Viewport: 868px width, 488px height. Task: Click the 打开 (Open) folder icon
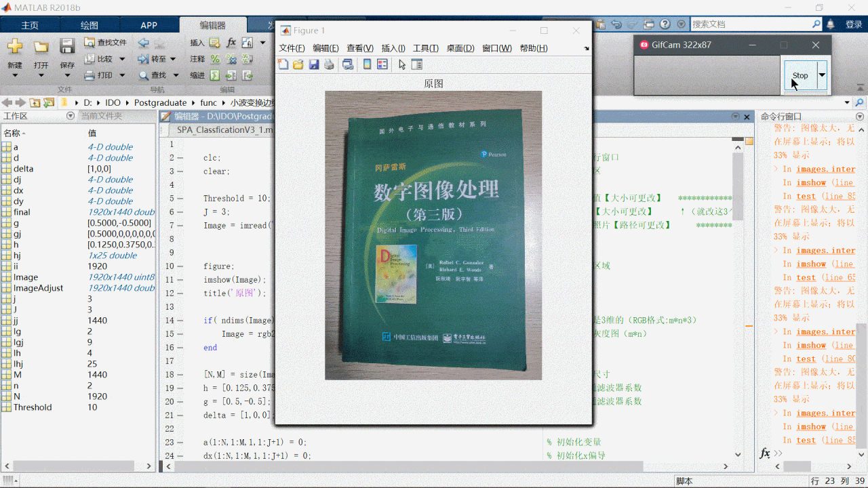[41, 47]
